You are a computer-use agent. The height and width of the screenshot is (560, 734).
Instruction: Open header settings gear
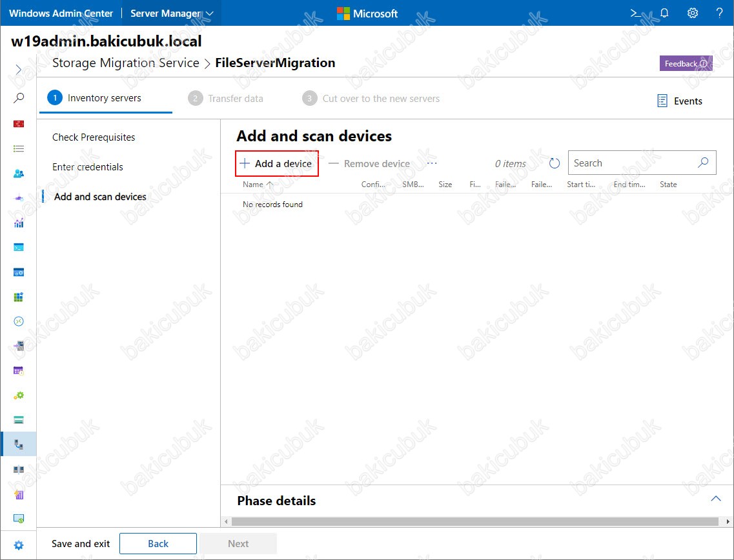pos(692,13)
